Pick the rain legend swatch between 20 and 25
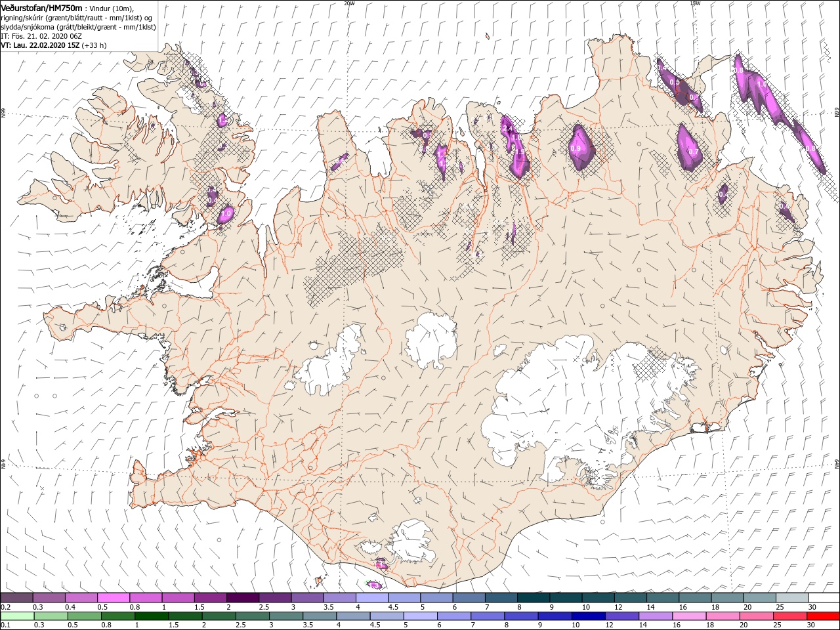840x630 pixels. coord(758,616)
